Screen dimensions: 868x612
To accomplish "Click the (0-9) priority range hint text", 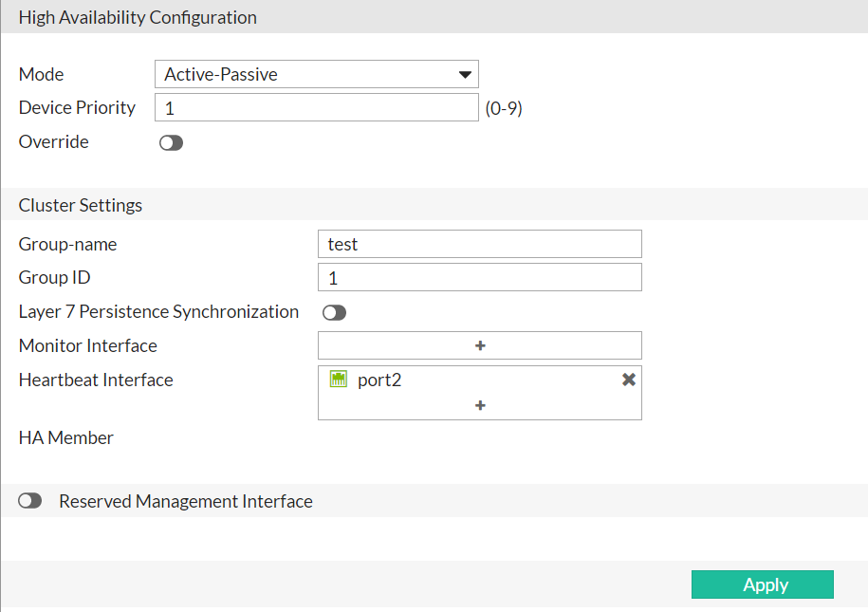I will (x=505, y=107).
